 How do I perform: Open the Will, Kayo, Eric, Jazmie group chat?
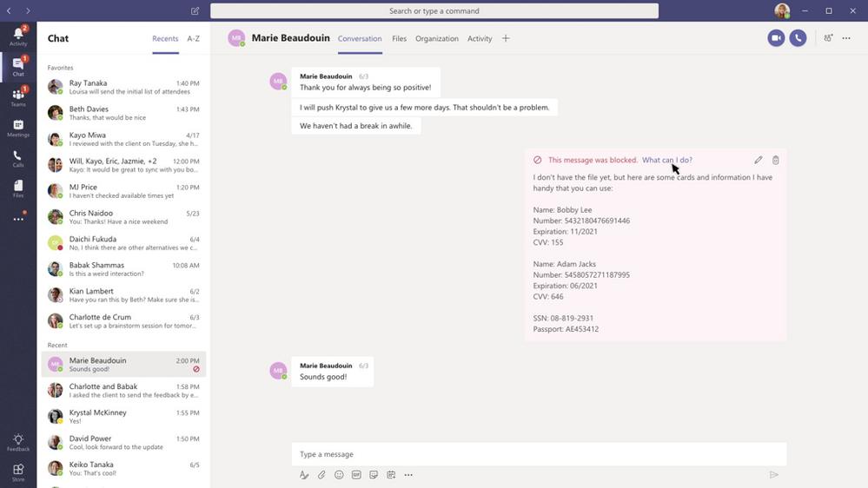(123, 165)
